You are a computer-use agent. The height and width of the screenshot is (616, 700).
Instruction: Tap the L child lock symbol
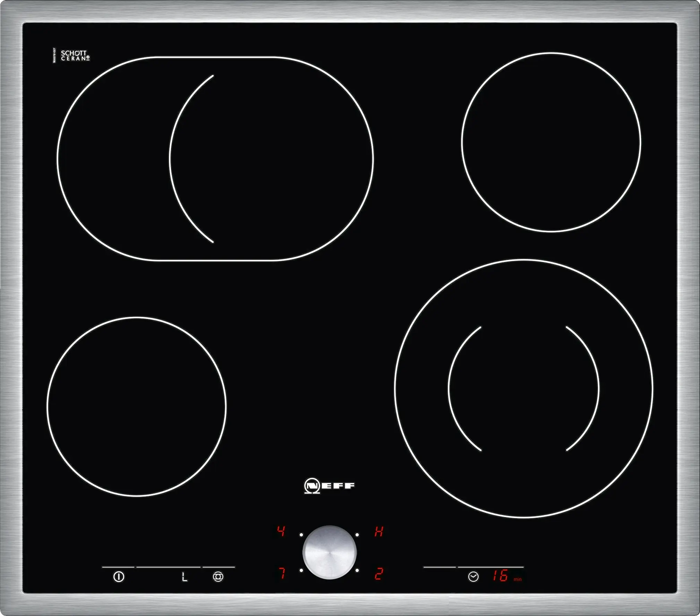185,577
